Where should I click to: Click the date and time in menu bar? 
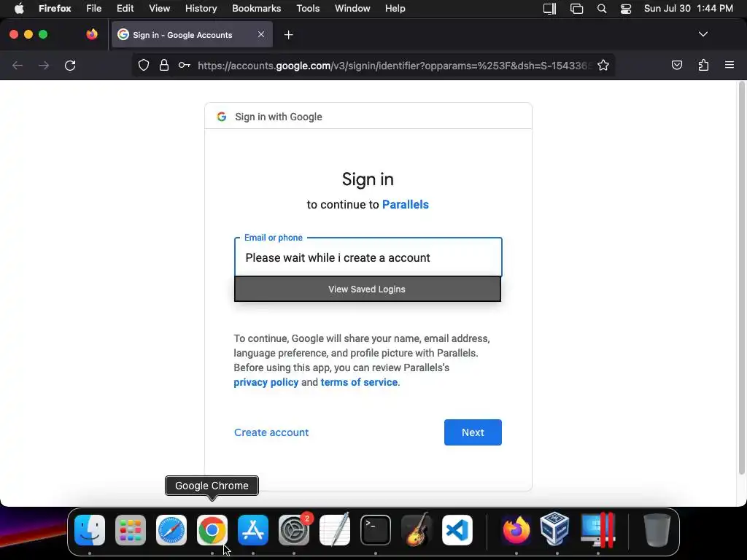point(689,8)
